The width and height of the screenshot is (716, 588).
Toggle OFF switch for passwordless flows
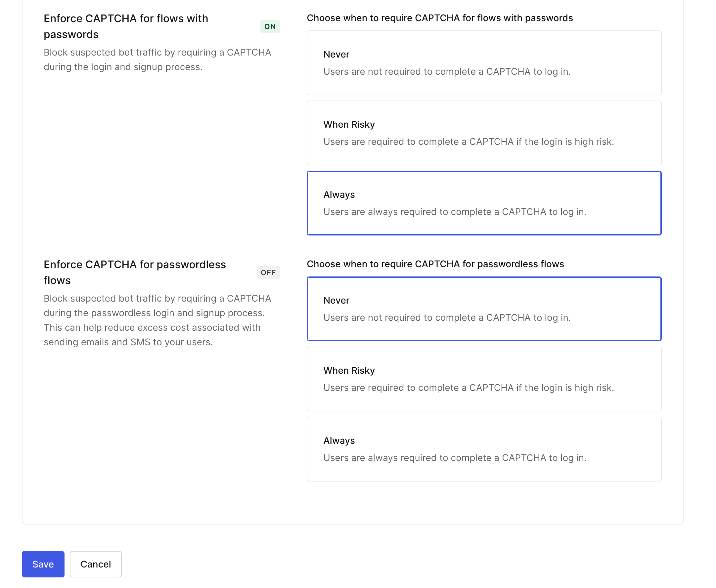click(268, 272)
